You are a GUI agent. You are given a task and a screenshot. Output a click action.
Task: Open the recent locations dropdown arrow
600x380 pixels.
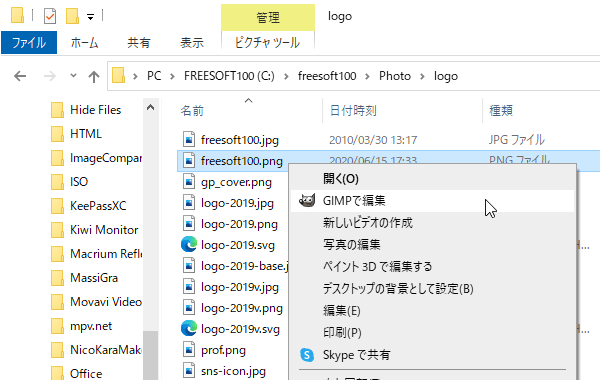[x=73, y=76]
